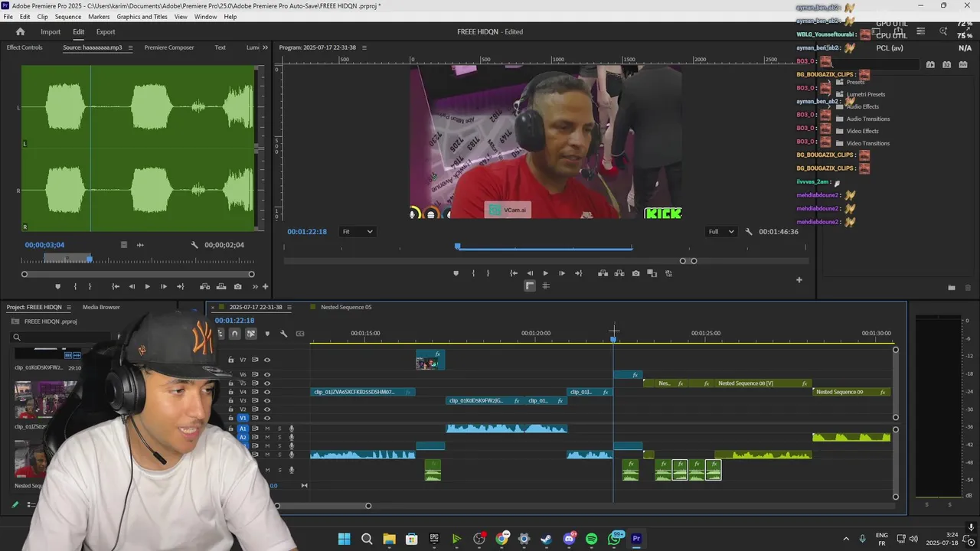Create new custom bin in Effects panel
The image size is (980, 551).
[952, 288]
